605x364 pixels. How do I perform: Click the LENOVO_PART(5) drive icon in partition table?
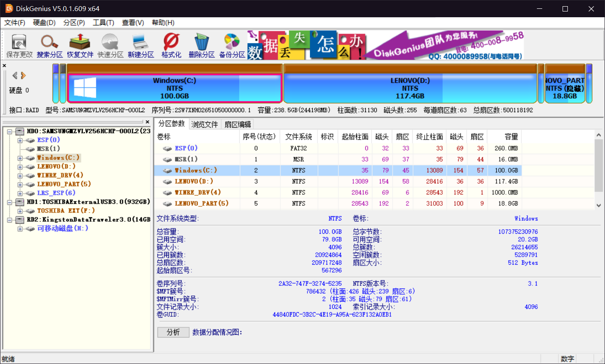[168, 204]
